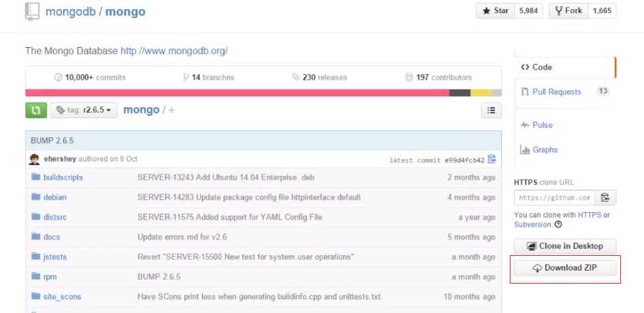Open the buildscripts folder
Screen dimensions: 644x313
pyautogui.click(x=63, y=177)
